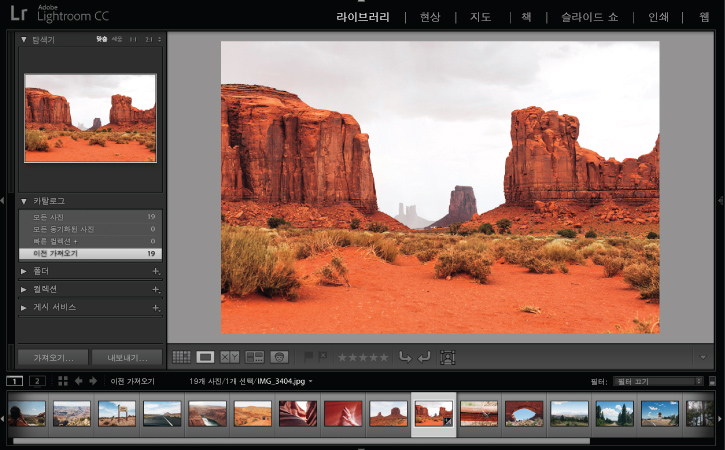Add publish service with 게시 서비스 plus icon
725x450 pixels.
156,308
